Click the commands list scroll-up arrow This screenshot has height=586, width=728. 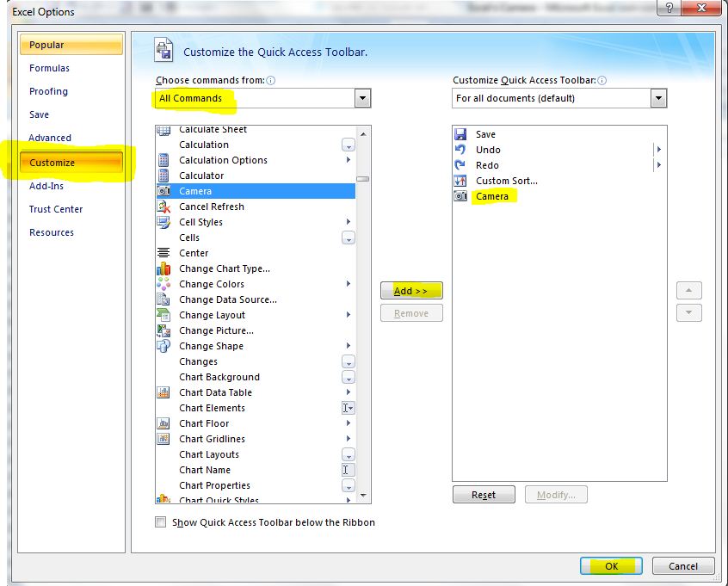pos(363,134)
